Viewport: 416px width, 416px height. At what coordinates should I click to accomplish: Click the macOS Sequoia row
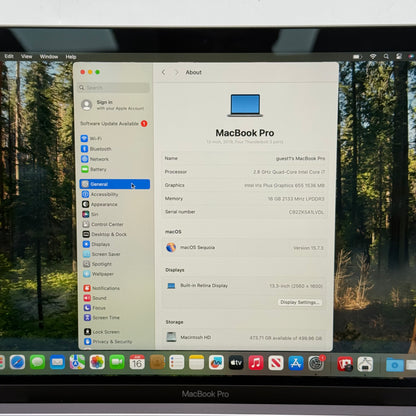tap(244, 248)
